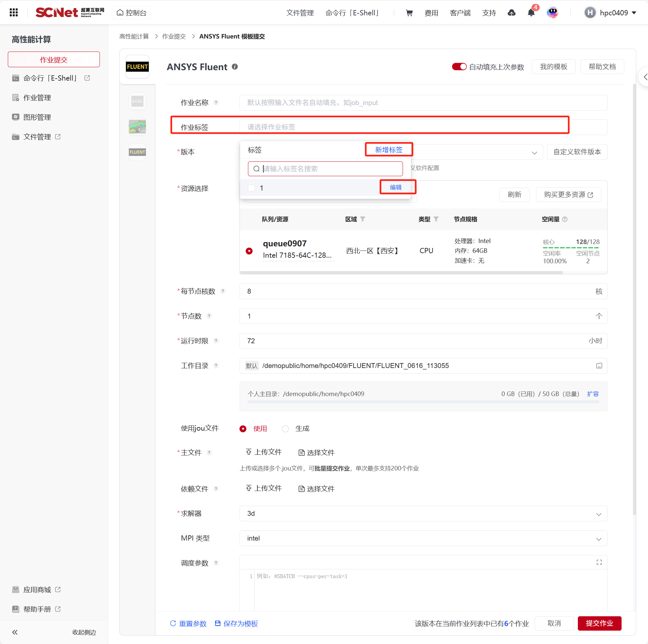Screen dimensions: 648x644
Task: Open the 求解器 3d dropdown
Action: [x=423, y=514]
